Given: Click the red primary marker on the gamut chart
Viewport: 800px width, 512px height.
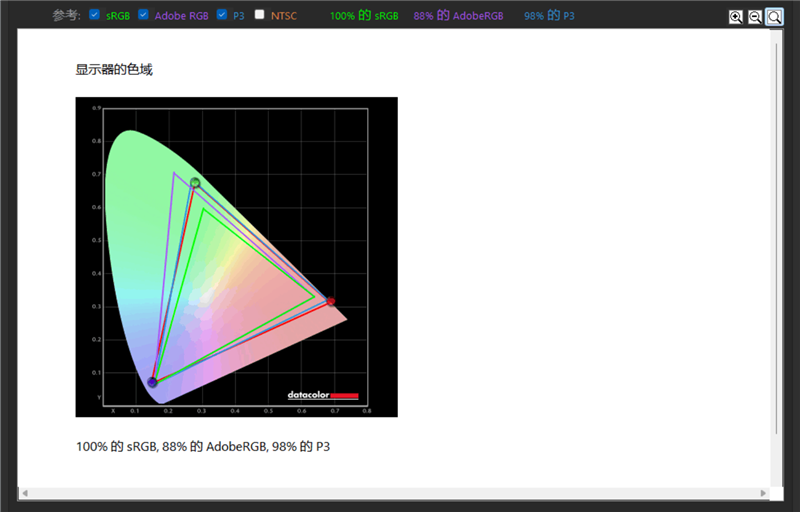Looking at the screenshot, I should (331, 301).
